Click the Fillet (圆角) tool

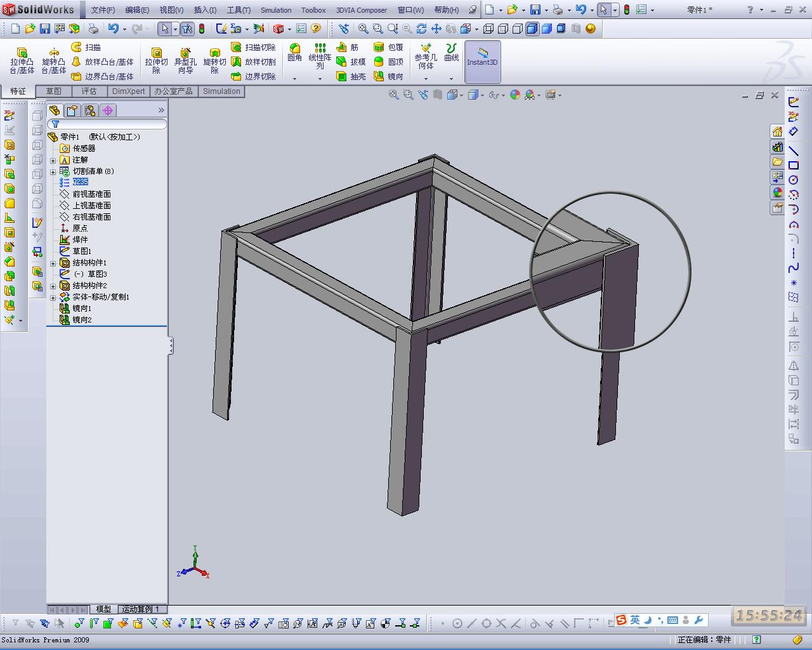tap(294, 53)
